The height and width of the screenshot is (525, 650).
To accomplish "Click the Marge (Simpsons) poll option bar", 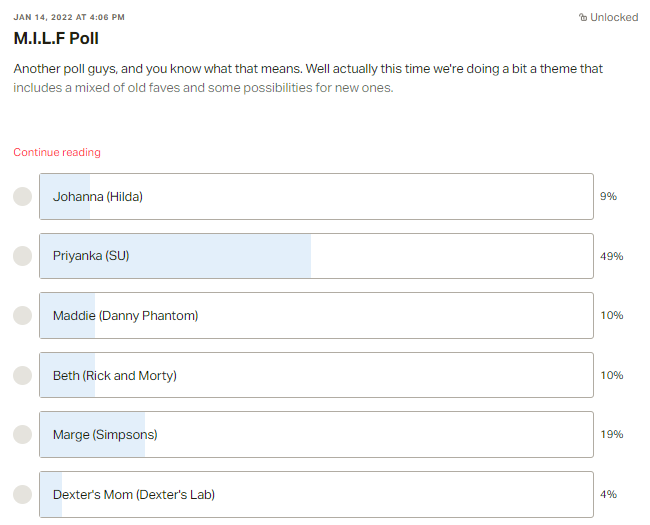I will (x=316, y=435).
